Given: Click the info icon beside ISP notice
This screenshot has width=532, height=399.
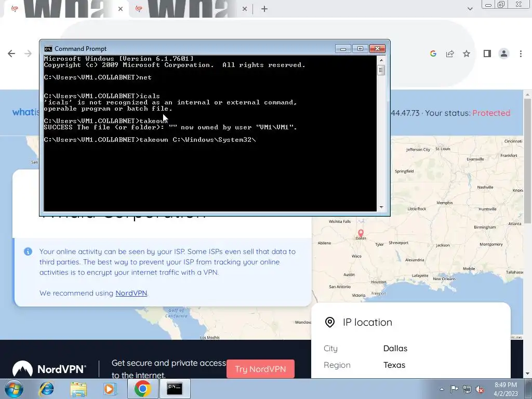Looking at the screenshot, I should 28,251.
